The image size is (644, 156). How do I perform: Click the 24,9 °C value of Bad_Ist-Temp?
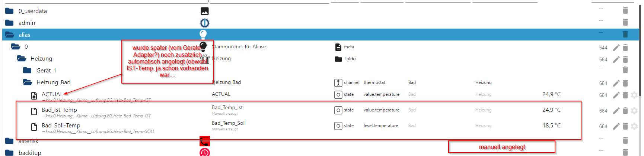click(551, 110)
